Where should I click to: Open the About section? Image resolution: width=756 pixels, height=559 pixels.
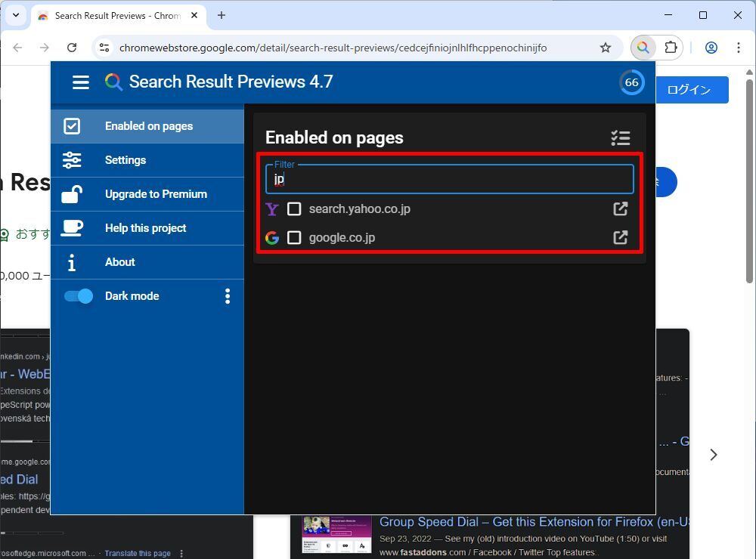pos(147,262)
